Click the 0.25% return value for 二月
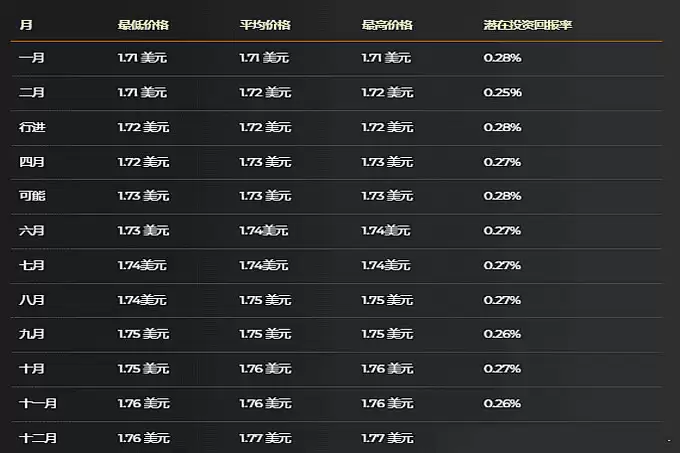This screenshot has height=453, width=680. tap(501, 93)
